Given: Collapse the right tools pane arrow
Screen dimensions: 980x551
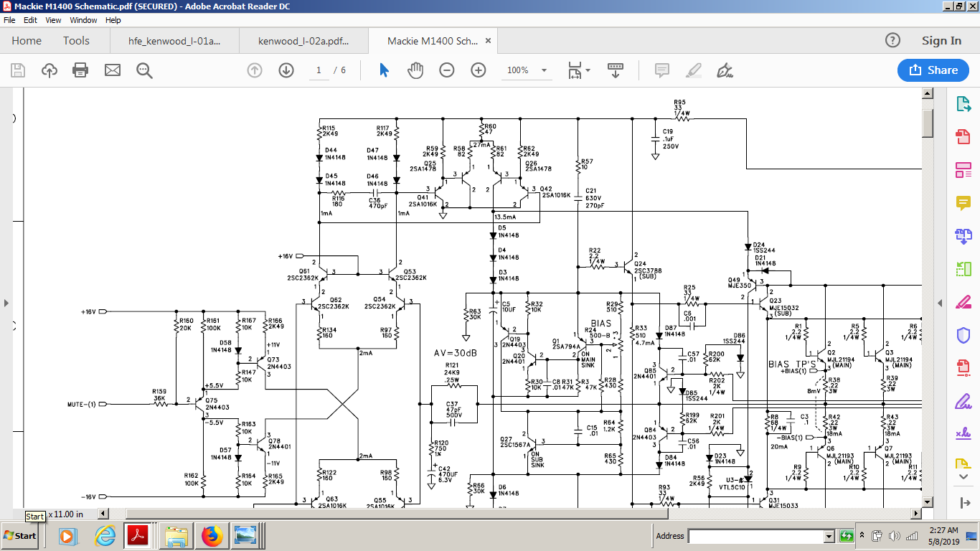Looking at the screenshot, I should point(963,502).
